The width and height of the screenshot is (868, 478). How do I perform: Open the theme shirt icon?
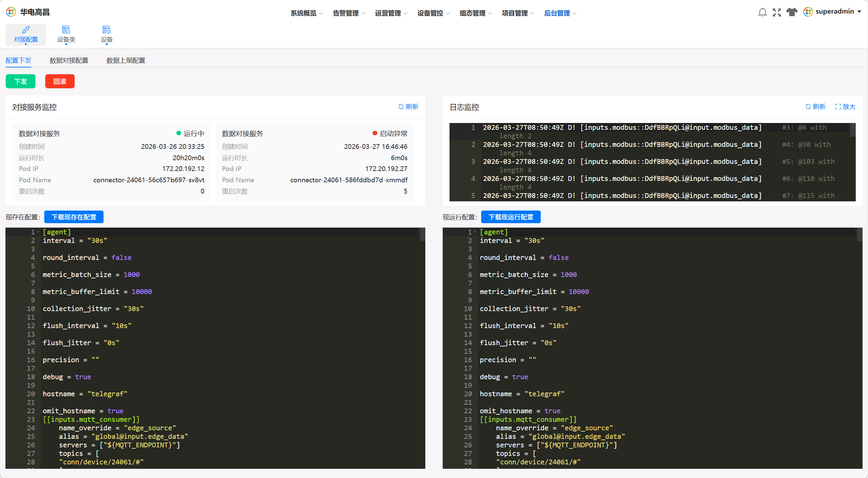coord(792,12)
